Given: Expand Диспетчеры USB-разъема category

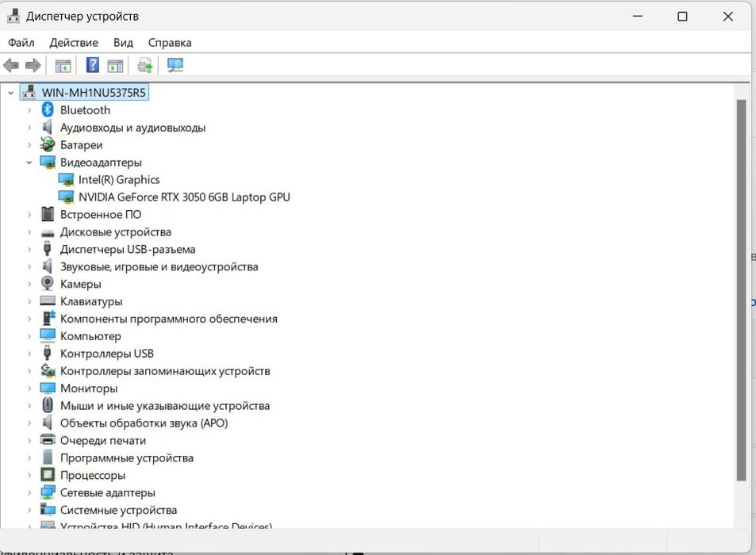Looking at the screenshot, I should click(29, 249).
